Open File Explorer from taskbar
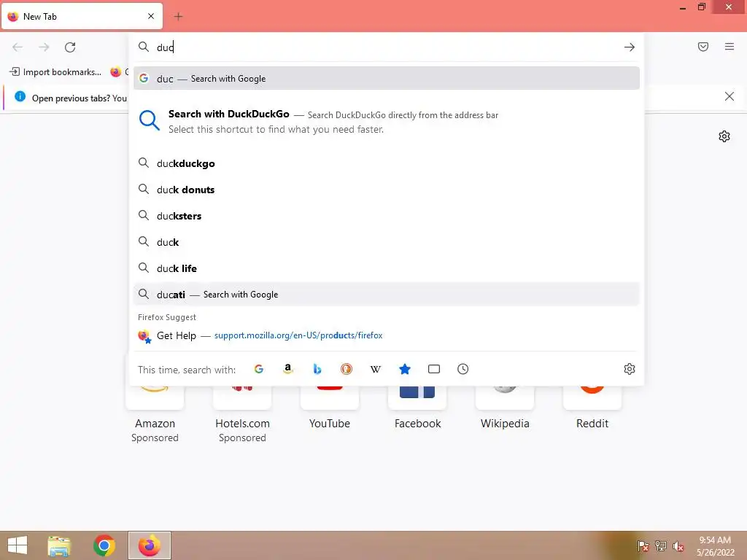This screenshot has height=560, width=747. (59, 545)
